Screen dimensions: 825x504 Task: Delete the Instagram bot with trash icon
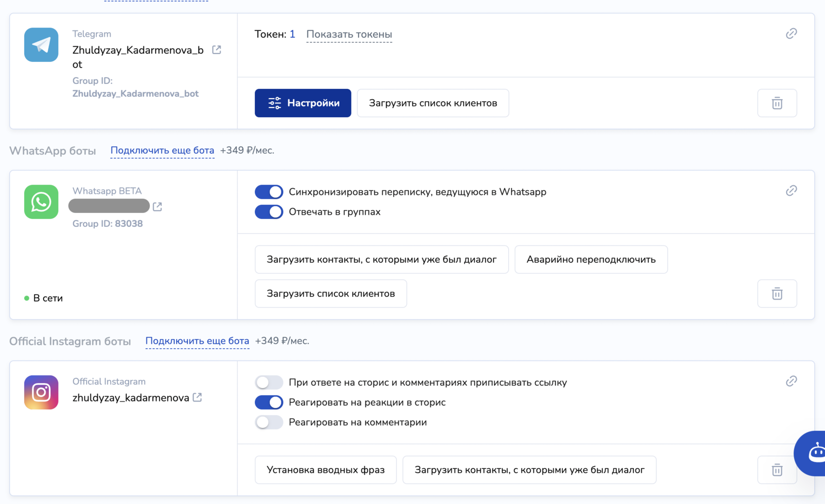777,470
